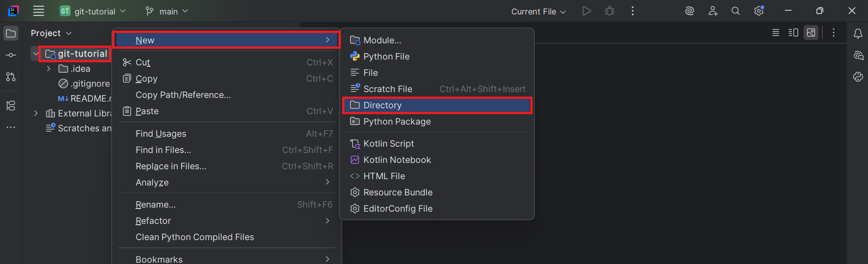
Task: Open the AI Assistant chat icon
Action: (x=858, y=56)
